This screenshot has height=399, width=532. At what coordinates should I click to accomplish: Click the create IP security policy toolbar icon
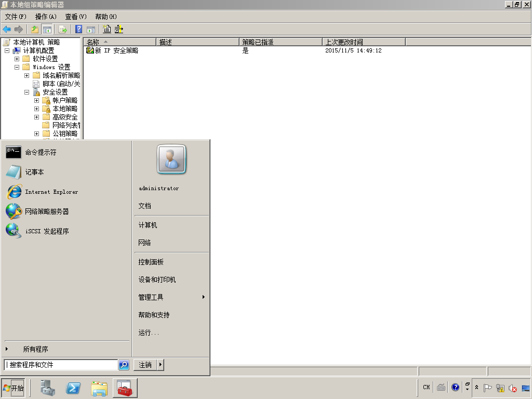click(107, 29)
